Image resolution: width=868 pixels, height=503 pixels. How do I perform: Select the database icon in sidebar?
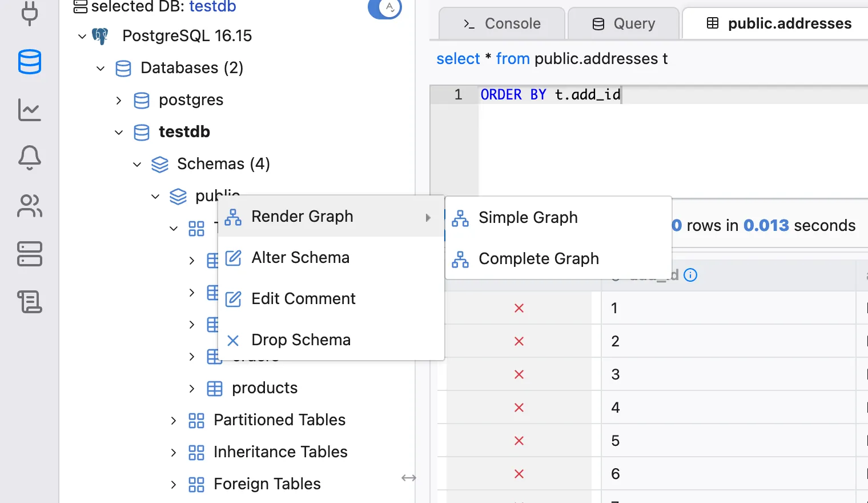click(x=30, y=62)
